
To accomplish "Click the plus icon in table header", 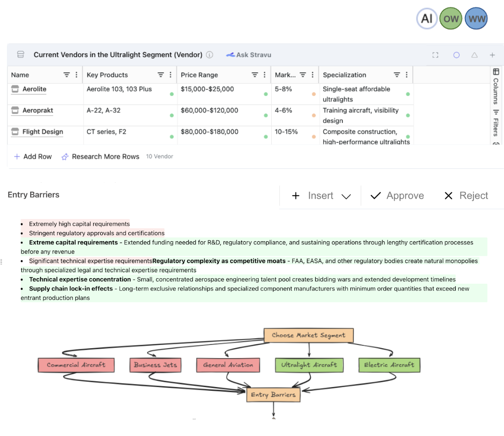I will pos(492,55).
